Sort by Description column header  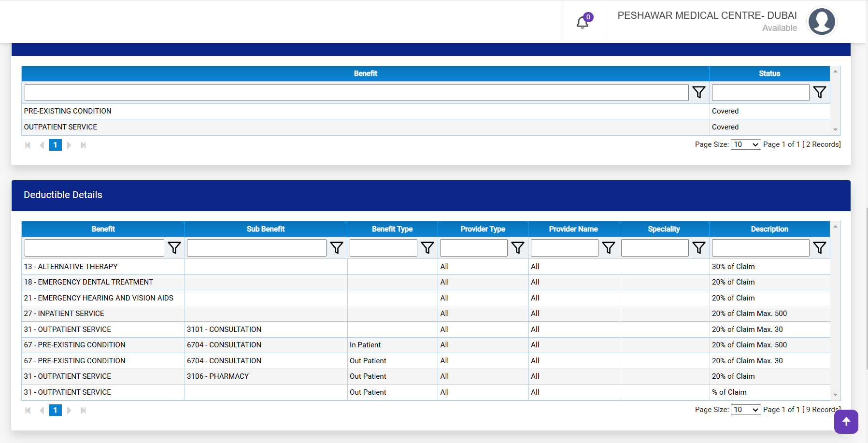[769, 229]
